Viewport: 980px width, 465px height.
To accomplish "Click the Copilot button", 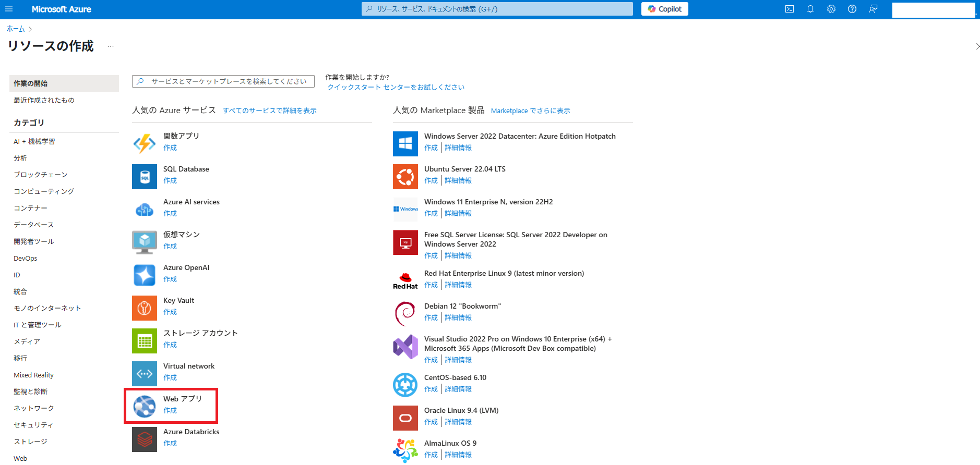I will [664, 9].
